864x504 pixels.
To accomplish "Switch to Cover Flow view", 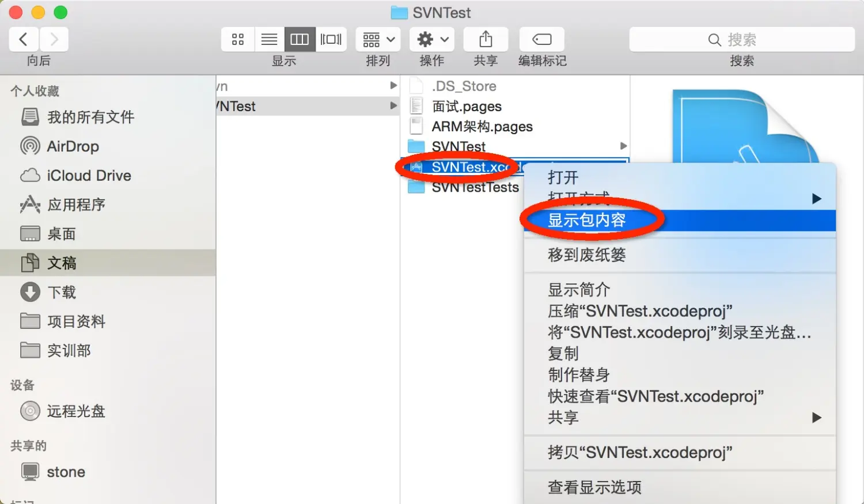I will tap(331, 39).
